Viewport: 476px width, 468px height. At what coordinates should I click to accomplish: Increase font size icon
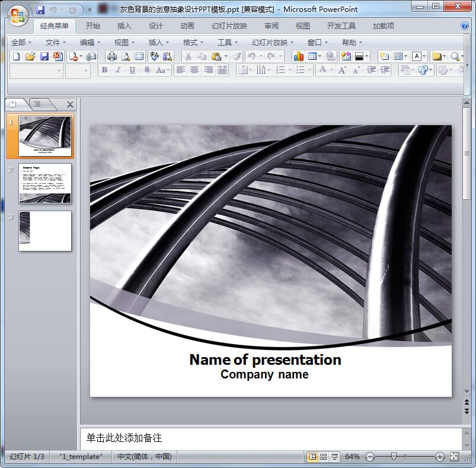(343, 70)
